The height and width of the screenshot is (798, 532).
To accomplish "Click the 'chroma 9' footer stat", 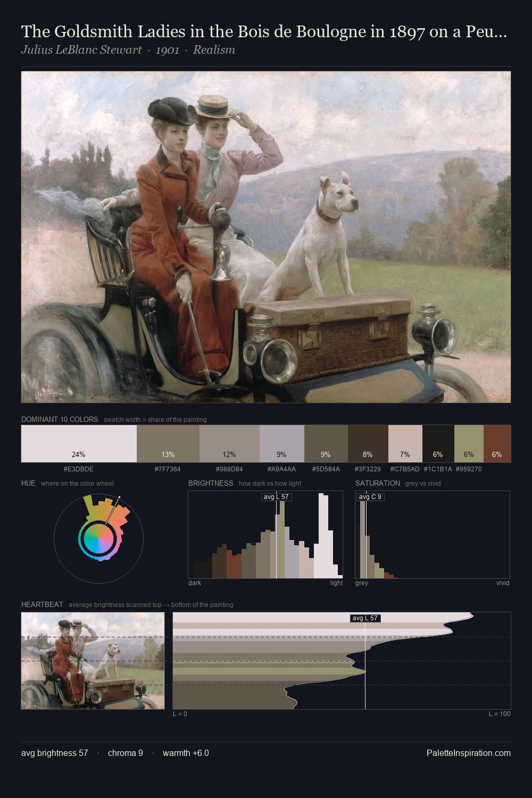I will point(126,753).
